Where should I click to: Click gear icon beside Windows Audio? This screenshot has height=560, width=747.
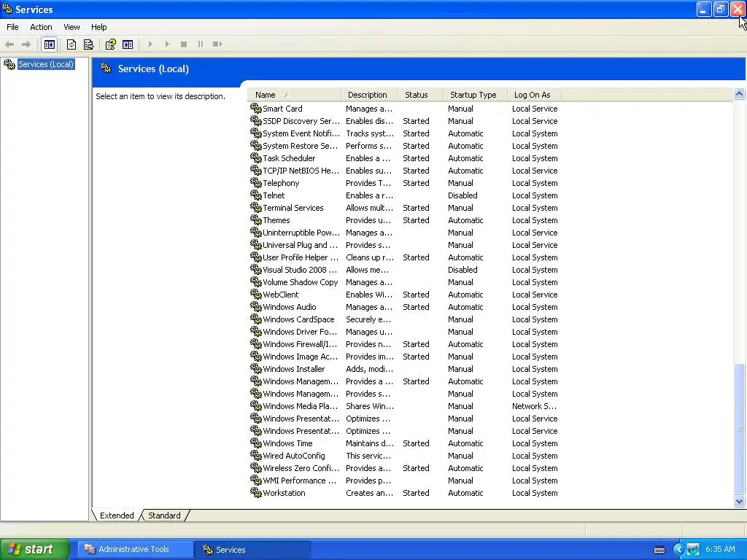pyautogui.click(x=256, y=306)
